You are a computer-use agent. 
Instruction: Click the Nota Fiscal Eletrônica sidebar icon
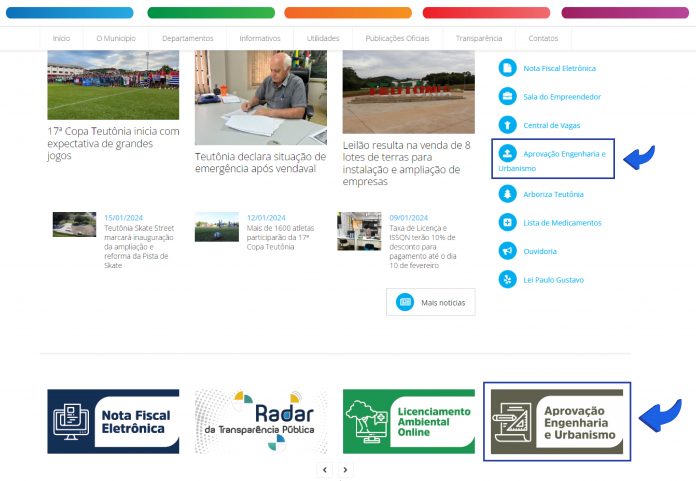[x=507, y=68]
